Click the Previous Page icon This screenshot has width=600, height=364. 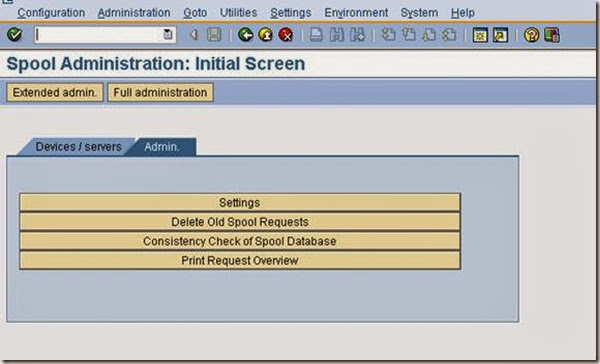pos(409,35)
